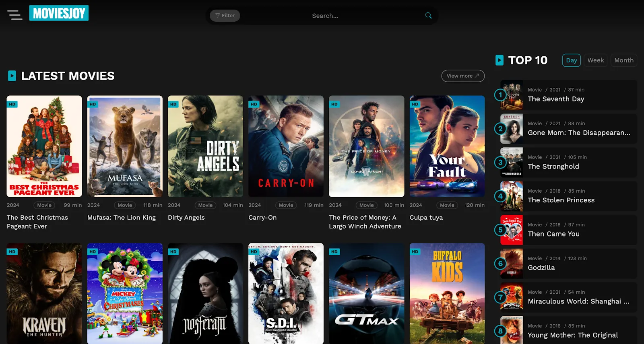The height and width of the screenshot is (344, 644).
Task: Click the Movie tag under Culpa tuya
Action: coord(447,205)
